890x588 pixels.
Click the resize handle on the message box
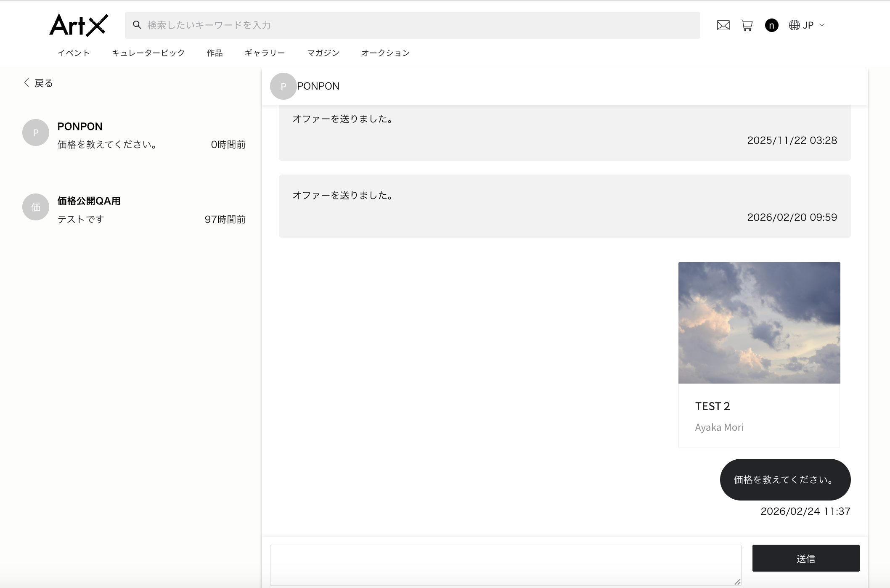737,582
